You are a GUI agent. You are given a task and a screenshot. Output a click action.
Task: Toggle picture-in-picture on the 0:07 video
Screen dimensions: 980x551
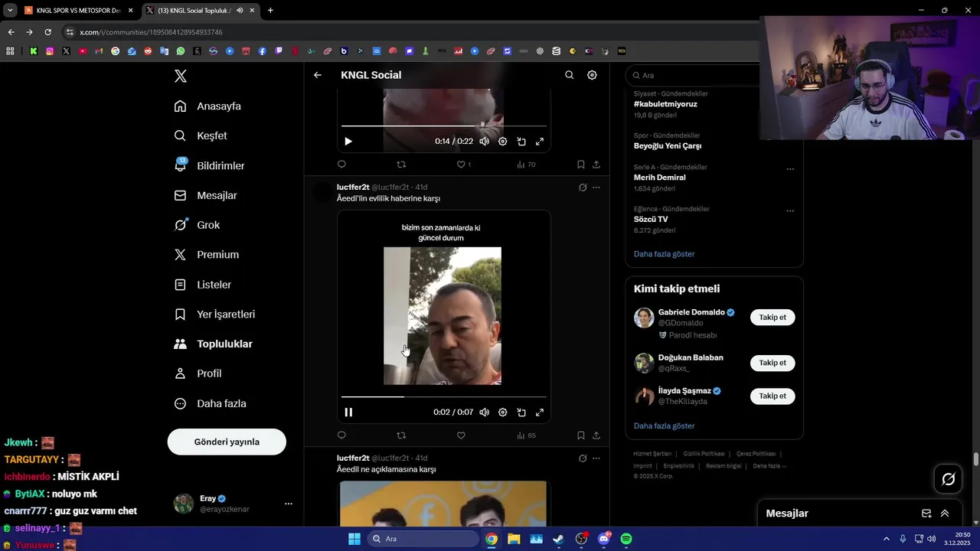coord(521,412)
